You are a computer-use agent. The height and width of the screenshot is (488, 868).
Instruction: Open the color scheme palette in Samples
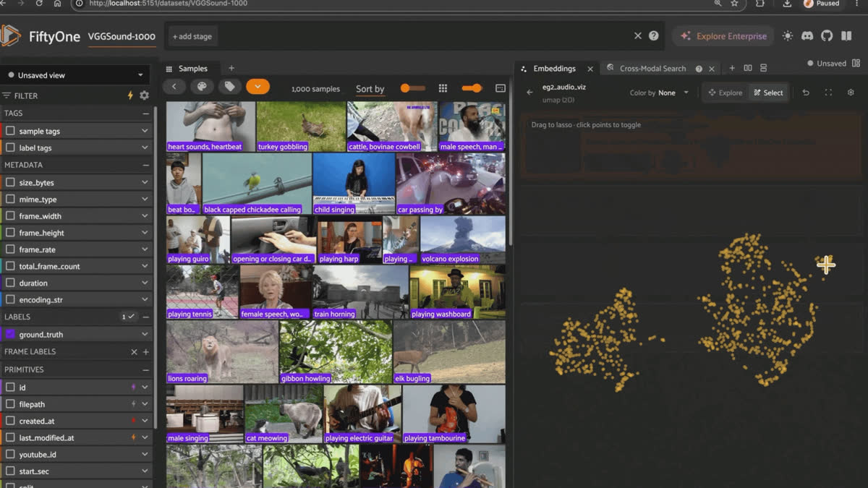[202, 87]
